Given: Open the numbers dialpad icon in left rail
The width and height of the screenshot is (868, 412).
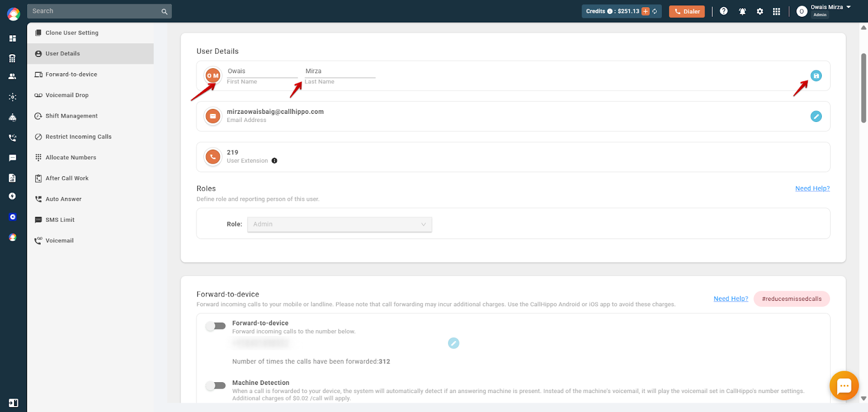Looking at the screenshot, I should coord(12,58).
